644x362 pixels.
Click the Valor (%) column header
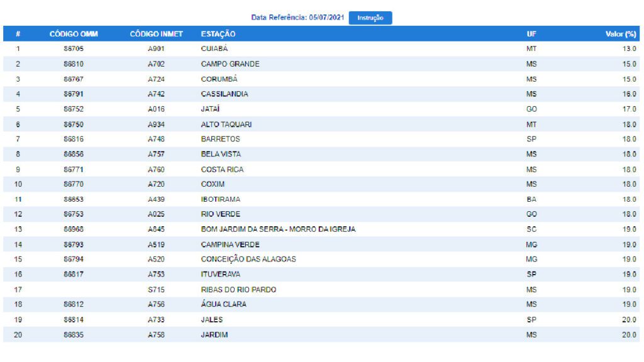click(x=621, y=34)
